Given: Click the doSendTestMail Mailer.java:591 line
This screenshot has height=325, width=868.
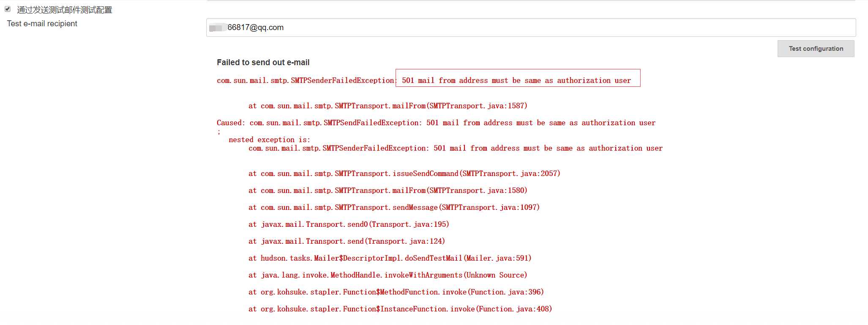Looking at the screenshot, I should pyautogui.click(x=390, y=258).
